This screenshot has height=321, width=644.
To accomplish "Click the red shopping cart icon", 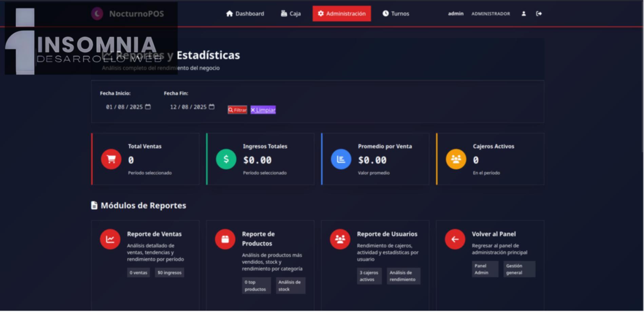I will [111, 159].
